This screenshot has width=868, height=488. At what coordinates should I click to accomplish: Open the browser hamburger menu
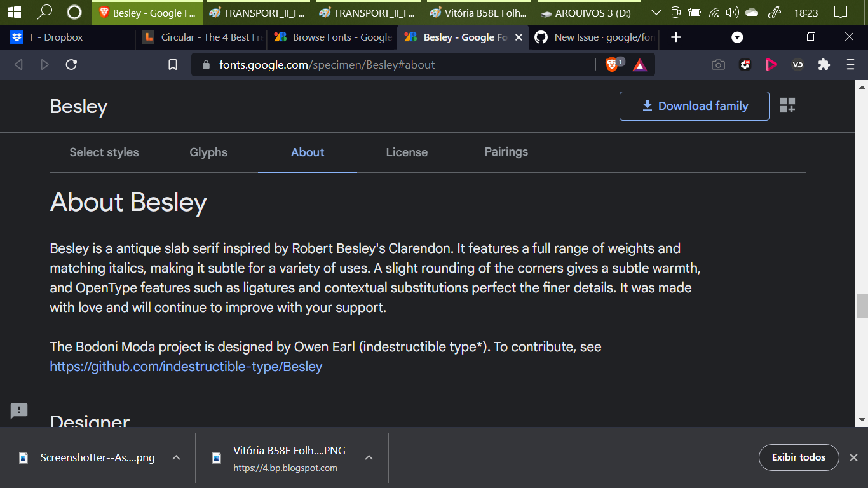[850, 64]
